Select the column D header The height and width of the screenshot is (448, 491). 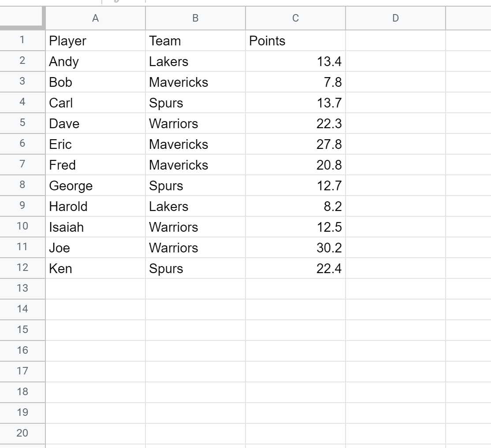pyautogui.click(x=395, y=18)
